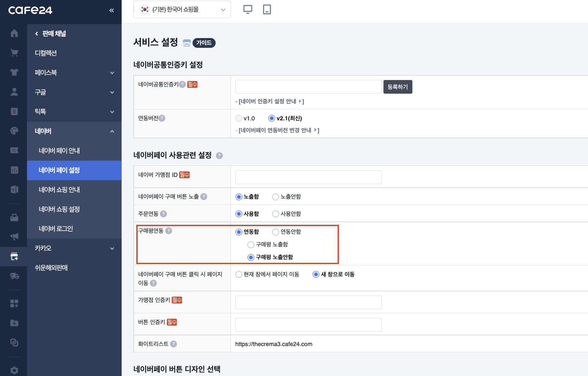Open apps grid plus icon
The width and height of the screenshot is (588, 376).
click(14, 303)
